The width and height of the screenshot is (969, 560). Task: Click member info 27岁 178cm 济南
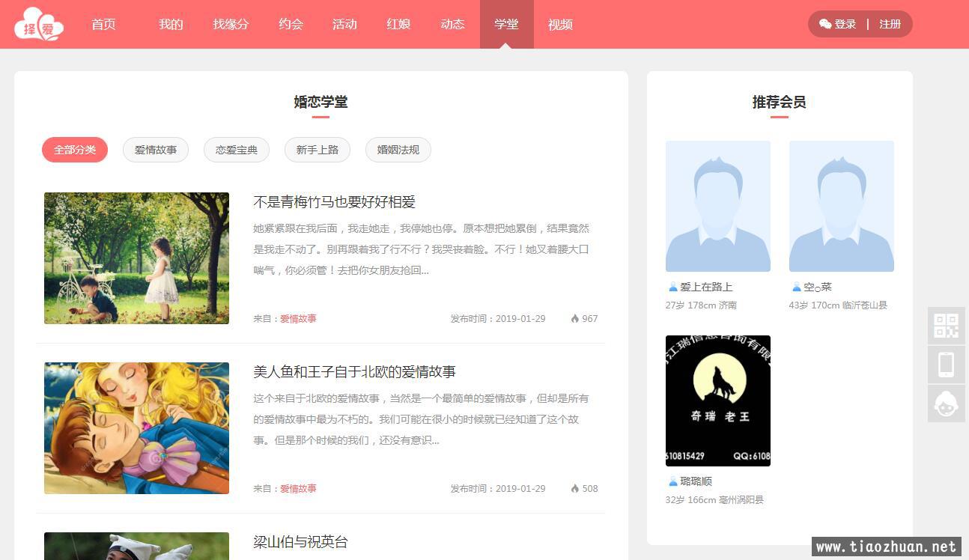click(701, 305)
